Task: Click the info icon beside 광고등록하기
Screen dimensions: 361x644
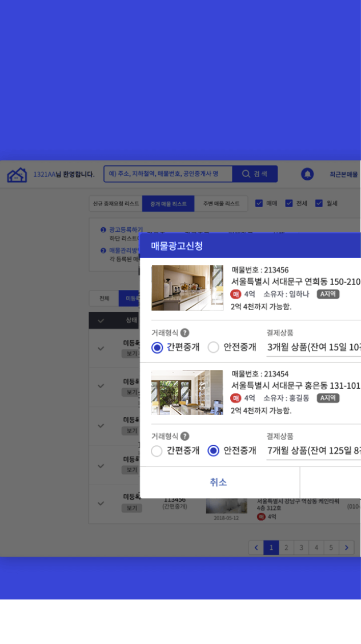Action: (103, 230)
